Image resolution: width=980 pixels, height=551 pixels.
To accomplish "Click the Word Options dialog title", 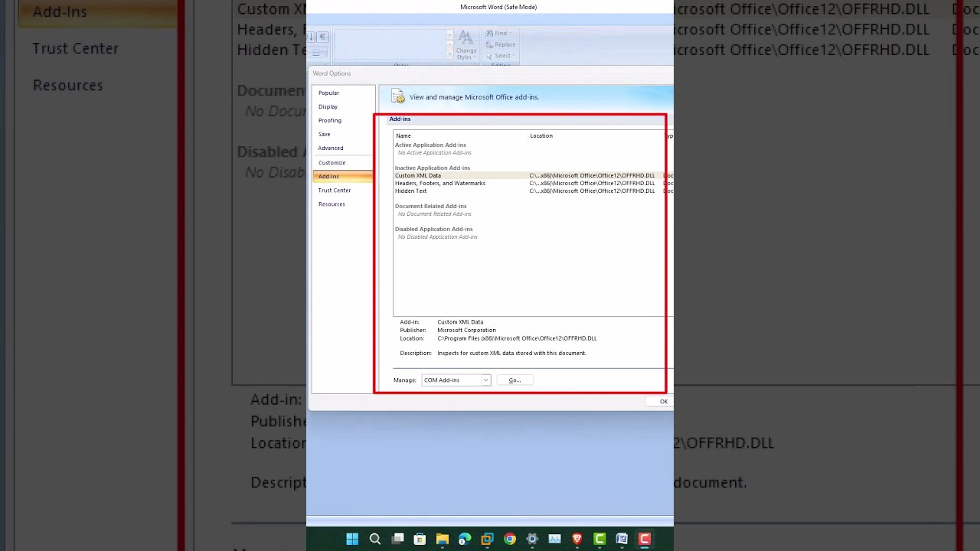I will pyautogui.click(x=332, y=73).
